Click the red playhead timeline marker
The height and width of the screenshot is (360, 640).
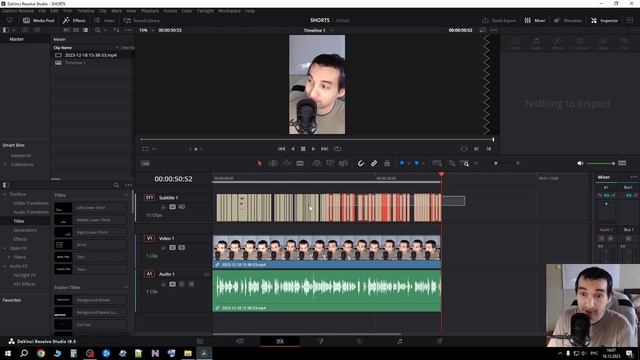441,174
